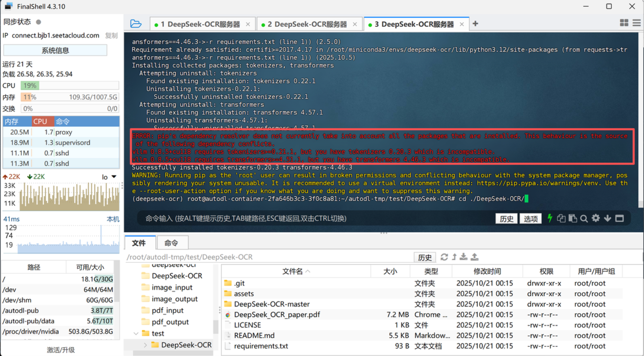The width and height of the screenshot is (644, 356).
Task: Click the file panel upload icon
Action: click(x=474, y=257)
